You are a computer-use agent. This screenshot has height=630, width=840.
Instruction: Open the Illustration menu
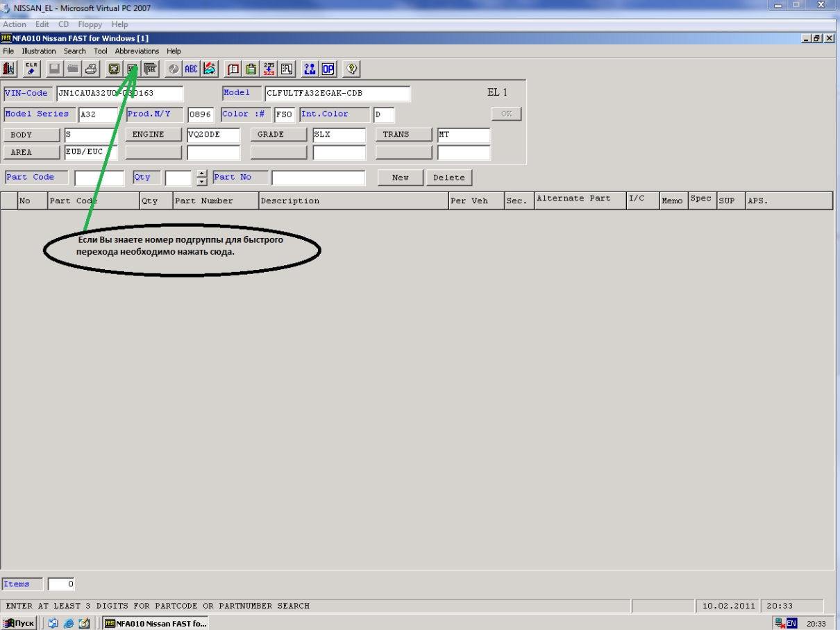pos(39,51)
